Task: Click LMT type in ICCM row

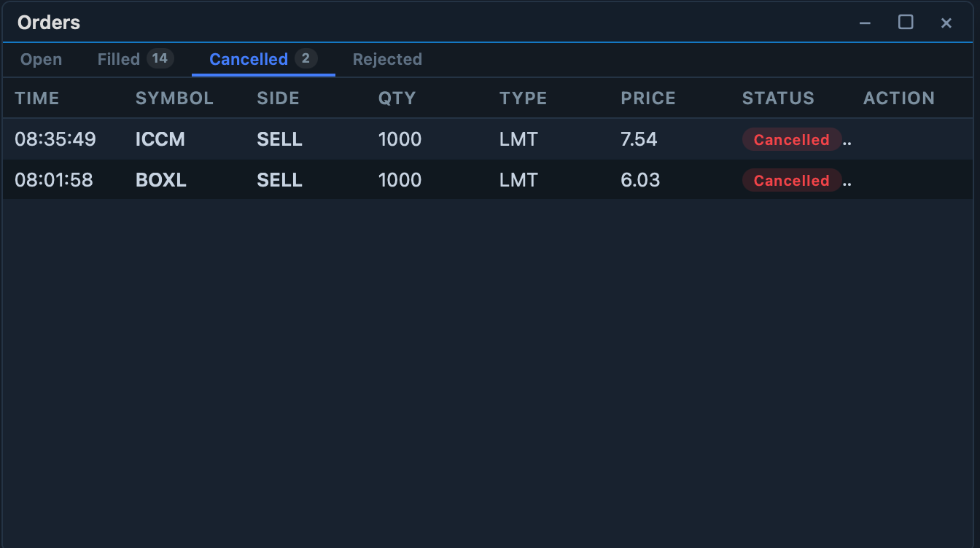Action: pos(518,139)
